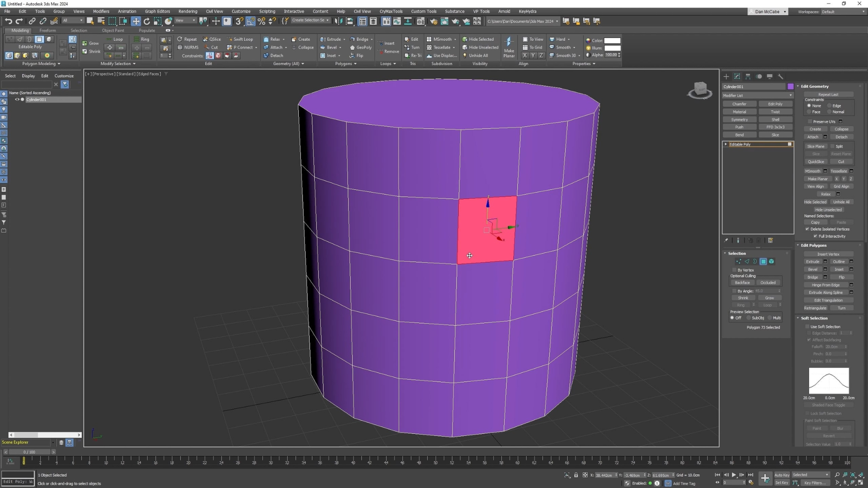Switch to Vertex sub-object selection icon
The image size is (868, 488).
coord(739,262)
